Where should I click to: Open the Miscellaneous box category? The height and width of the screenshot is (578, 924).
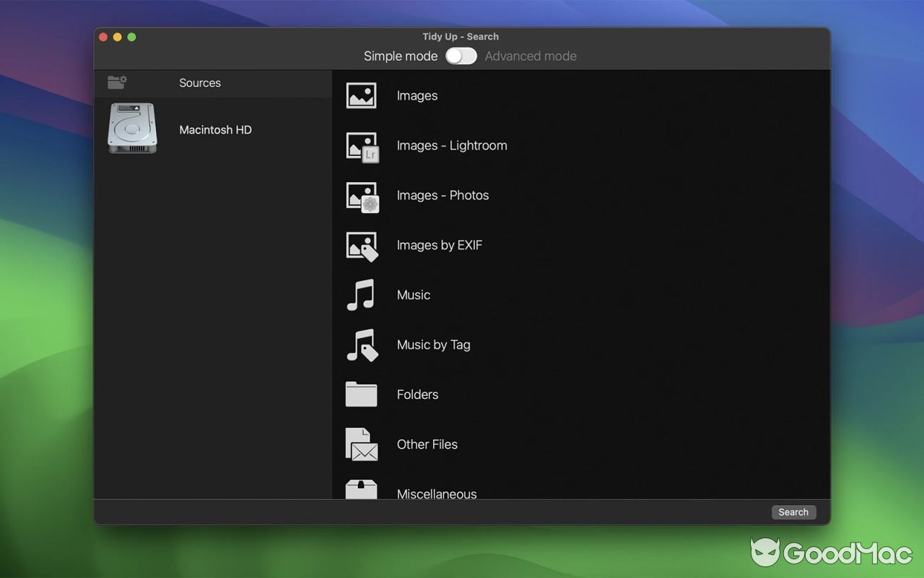coord(437,492)
